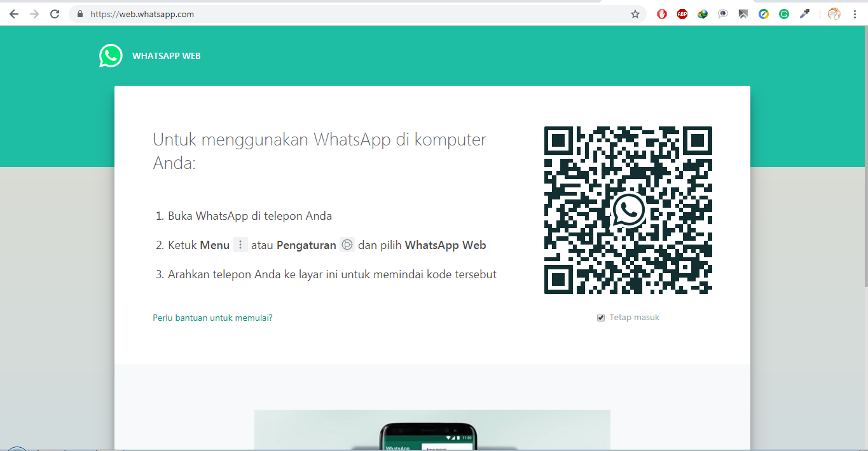Click the WhatsApp Web logo icon
Image resolution: width=868 pixels, height=451 pixels.
(111, 56)
